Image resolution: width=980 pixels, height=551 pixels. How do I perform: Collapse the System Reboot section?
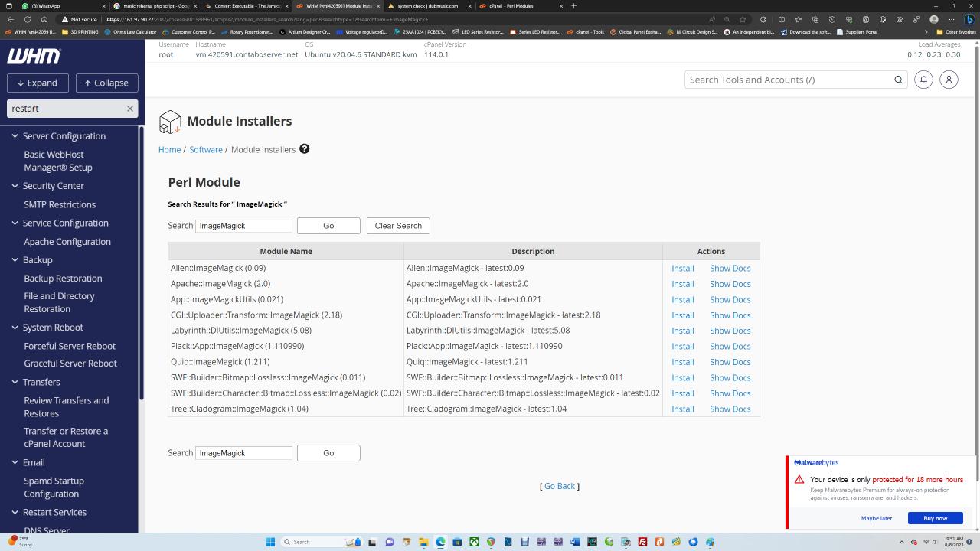click(x=15, y=328)
